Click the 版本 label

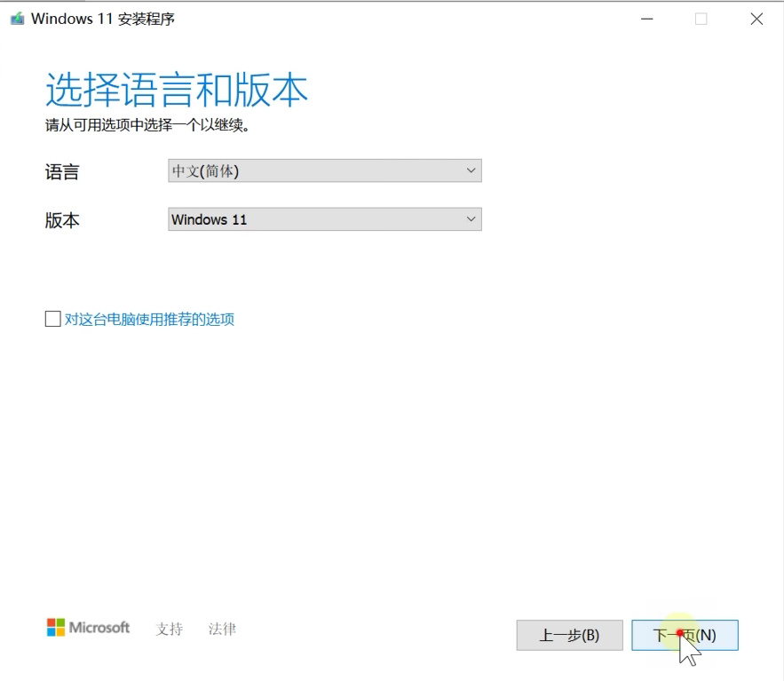62,220
